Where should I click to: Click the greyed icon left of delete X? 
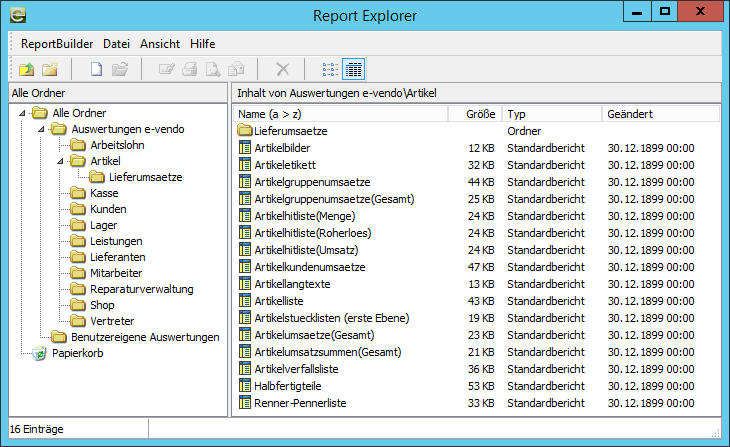click(236, 69)
